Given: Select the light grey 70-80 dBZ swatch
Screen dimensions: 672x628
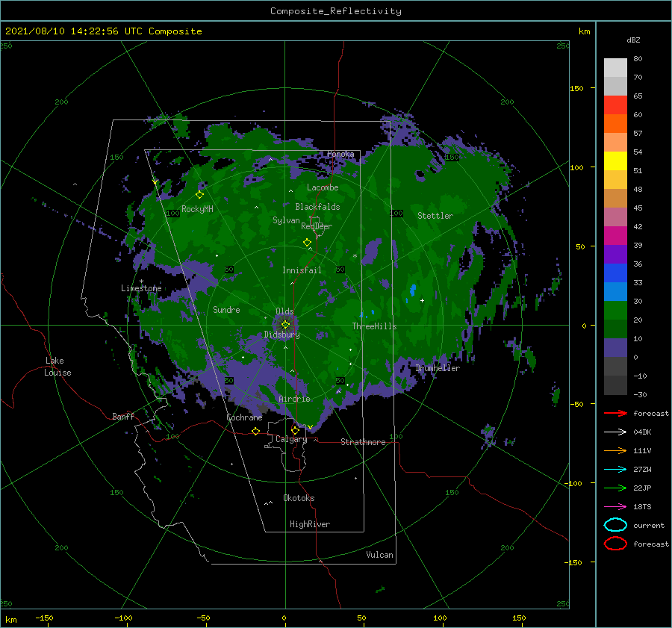Looking at the screenshot, I should pos(615,68).
